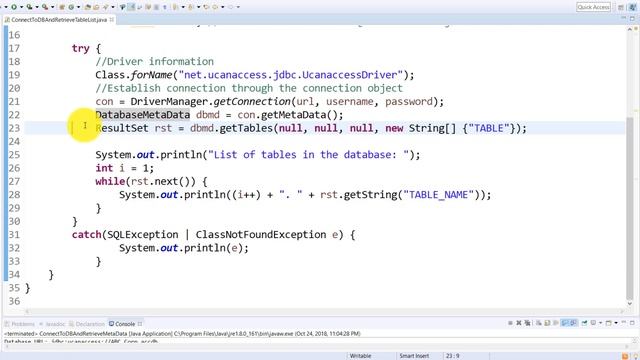Open the Open Perspective toolbar icon
640x360 pixels.
pyautogui.click(x=621, y=7)
